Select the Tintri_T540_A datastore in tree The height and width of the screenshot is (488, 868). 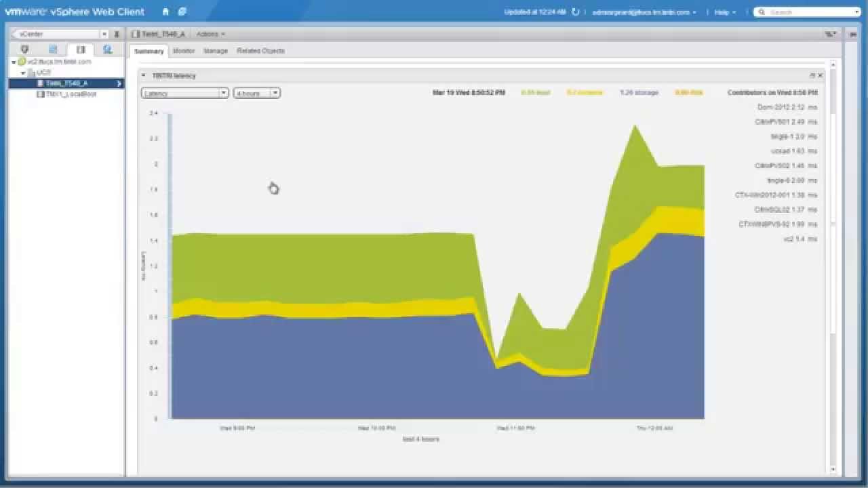click(x=66, y=83)
